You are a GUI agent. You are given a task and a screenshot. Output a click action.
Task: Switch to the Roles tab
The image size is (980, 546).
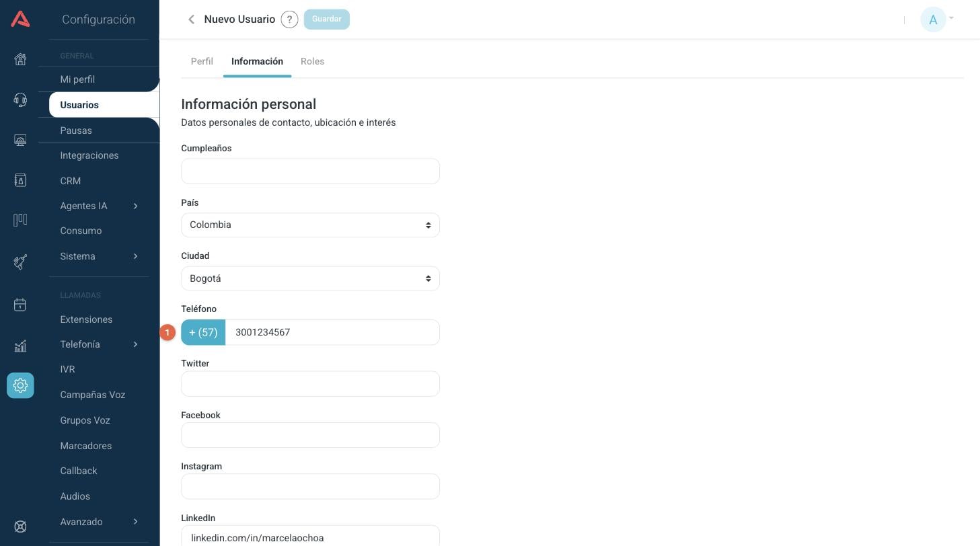click(x=312, y=61)
